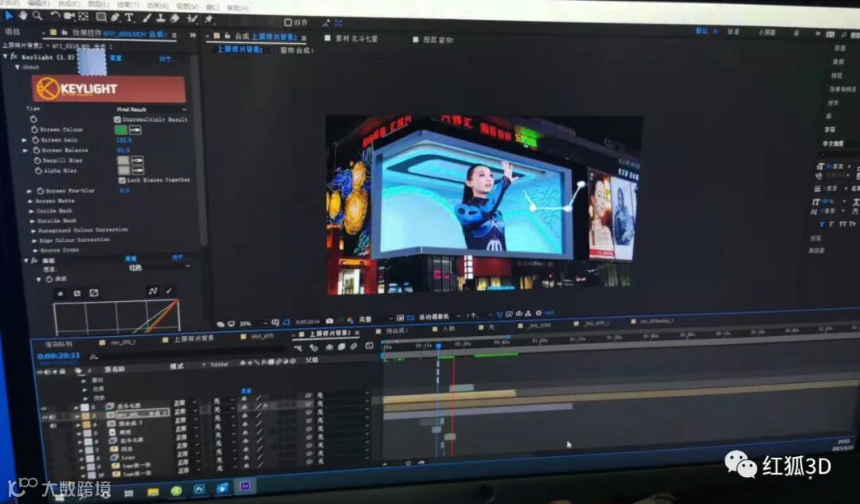Expand Screen Gain property
The image size is (860, 504).
[24, 140]
